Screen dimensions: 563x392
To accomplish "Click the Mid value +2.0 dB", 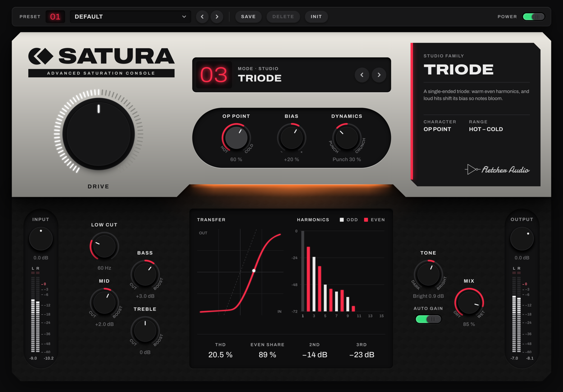I will tap(104, 324).
